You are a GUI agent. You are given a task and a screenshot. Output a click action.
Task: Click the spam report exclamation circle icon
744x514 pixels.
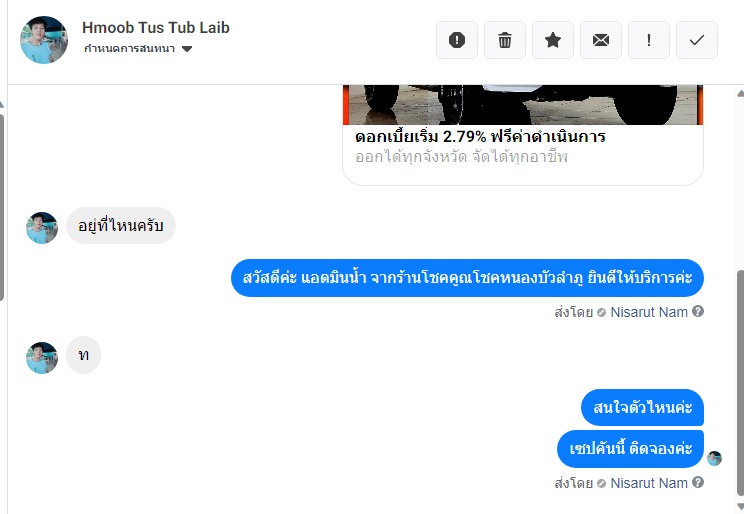[x=456, y=40]
